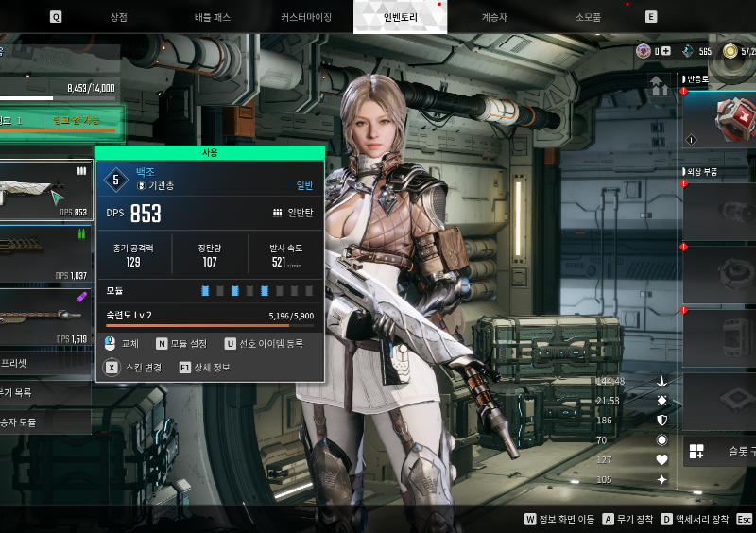Open the 소모품 tab

(588, 17)
